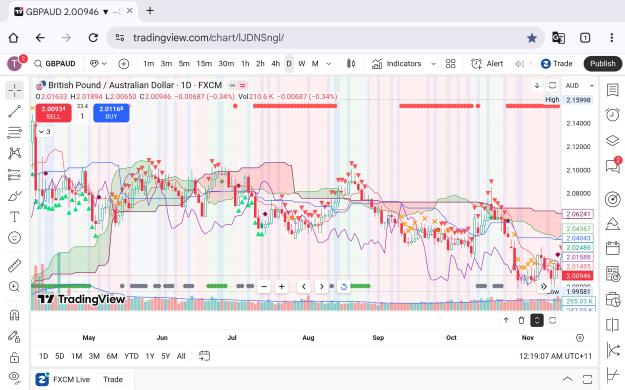Screen dimensions: 625x390
Task: Select the 15m timeframe
Action: (x=204, y=63)
